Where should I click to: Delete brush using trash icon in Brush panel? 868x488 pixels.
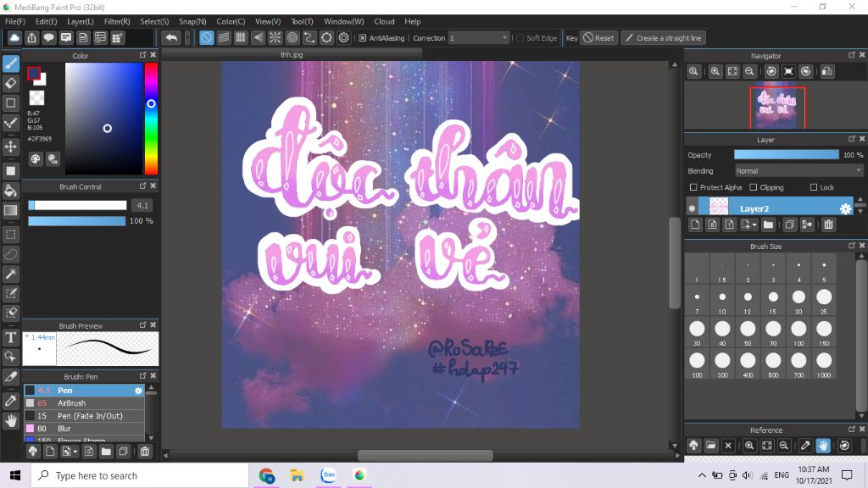coord(145,452)
